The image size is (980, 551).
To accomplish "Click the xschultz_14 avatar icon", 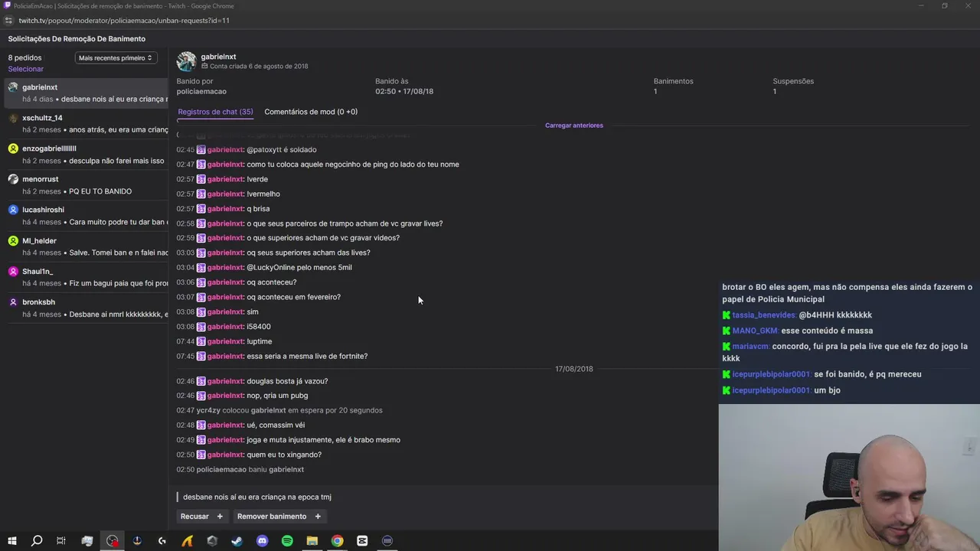I will click(13, 118).
